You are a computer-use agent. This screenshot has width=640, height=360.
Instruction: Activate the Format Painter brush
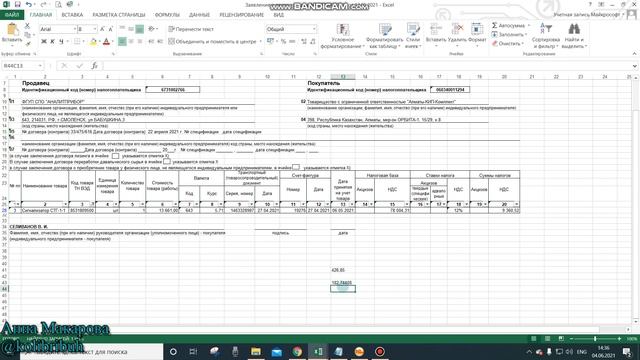tap(27, 43)
